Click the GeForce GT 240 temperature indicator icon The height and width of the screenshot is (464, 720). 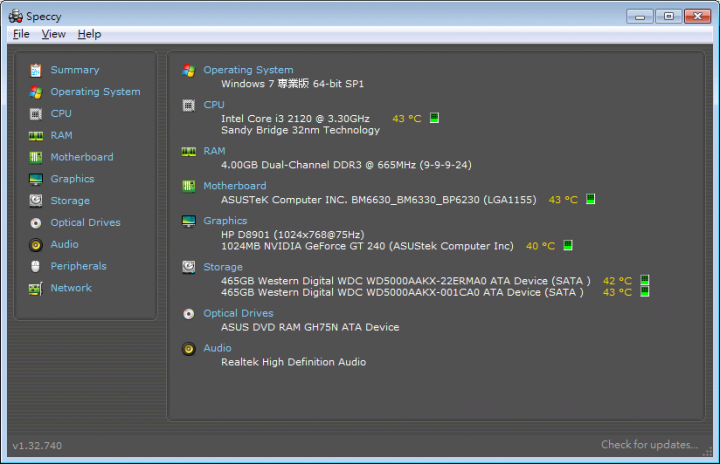(x=568, y=245)
